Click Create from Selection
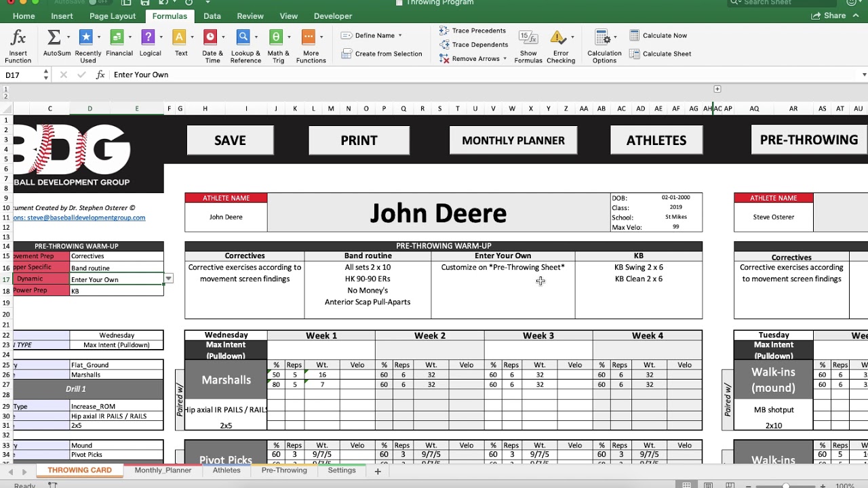 pos(382,54)
